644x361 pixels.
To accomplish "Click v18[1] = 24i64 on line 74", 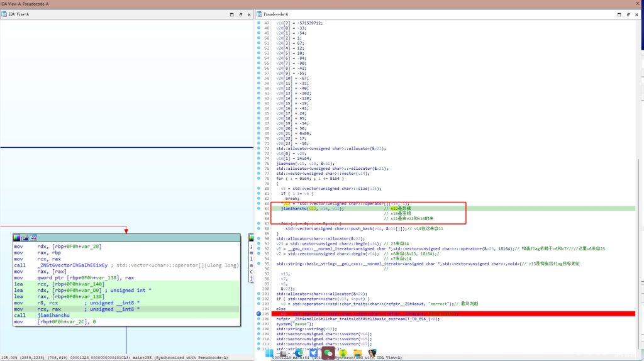I will coord(293,158).
